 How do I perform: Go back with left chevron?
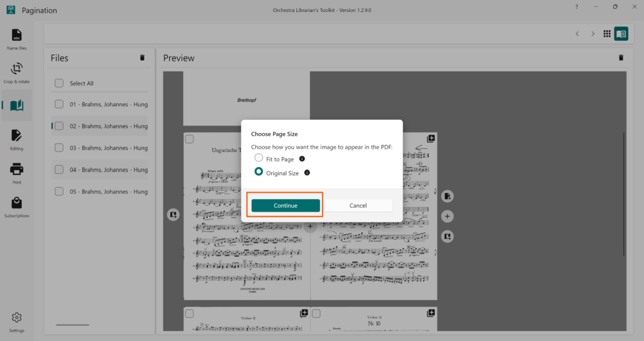[577, 34]
